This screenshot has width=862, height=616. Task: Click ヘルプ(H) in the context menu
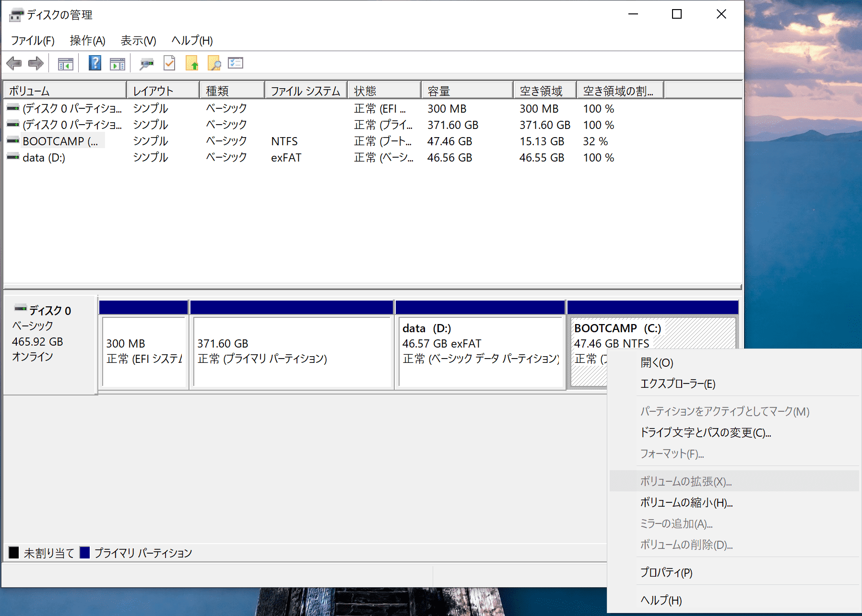point(733,601)
